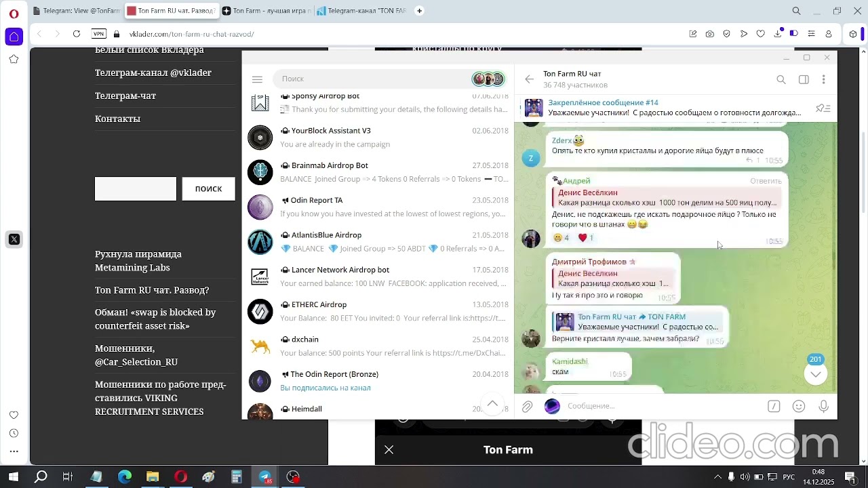This screenshot has width=868, height=488.
Task: Click Ответить on Андрей's message
Action: [x=766, y=181]
